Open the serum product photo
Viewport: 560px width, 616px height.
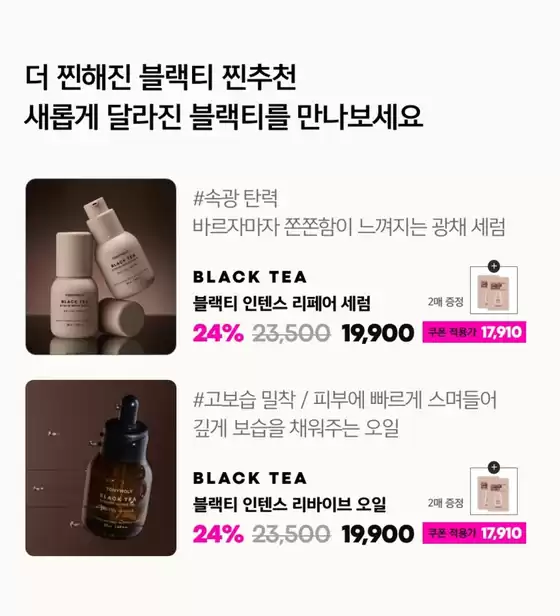pyautogui.click(x=101, y=267)
